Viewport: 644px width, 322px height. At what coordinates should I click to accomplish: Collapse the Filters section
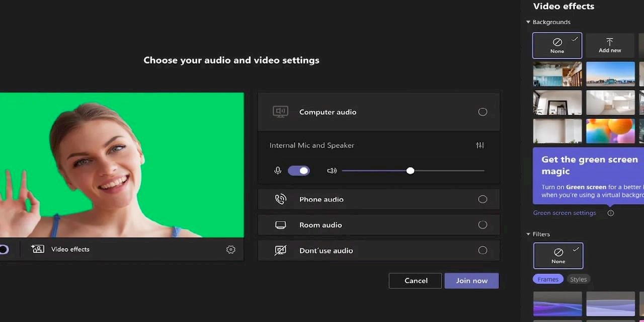pos(528,234)
